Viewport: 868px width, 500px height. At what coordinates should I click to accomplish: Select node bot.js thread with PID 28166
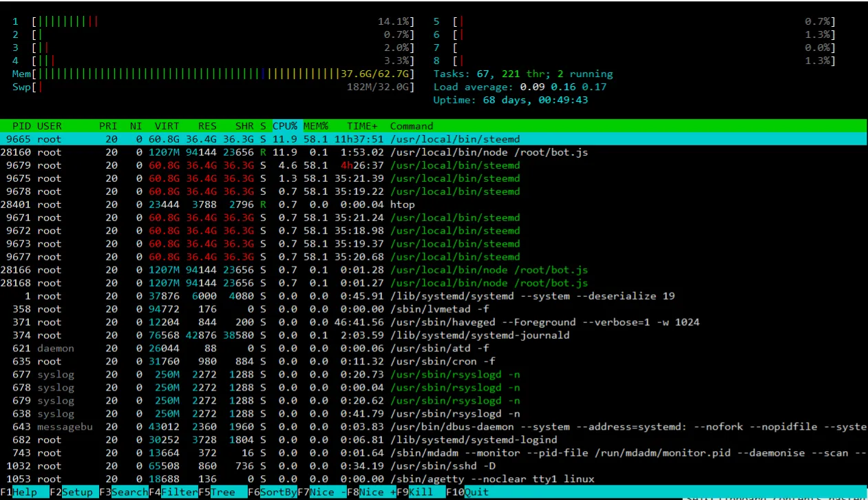tap(434, 270)
